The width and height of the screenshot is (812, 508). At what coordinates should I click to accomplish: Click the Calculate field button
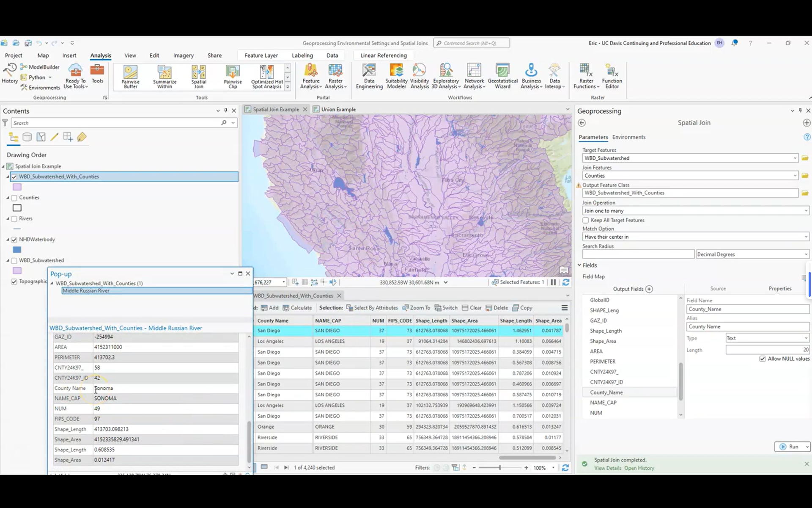coord(297,308)
